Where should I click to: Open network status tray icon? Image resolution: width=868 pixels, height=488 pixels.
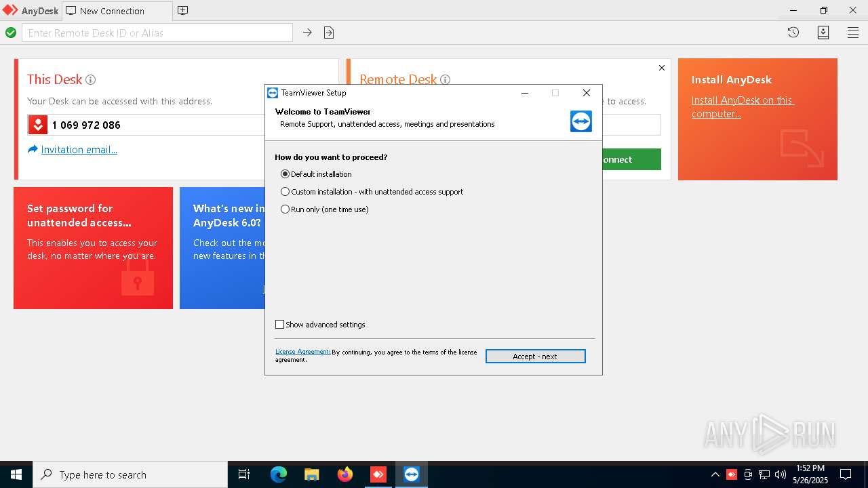pyautogui.click(x=764, y=474)
